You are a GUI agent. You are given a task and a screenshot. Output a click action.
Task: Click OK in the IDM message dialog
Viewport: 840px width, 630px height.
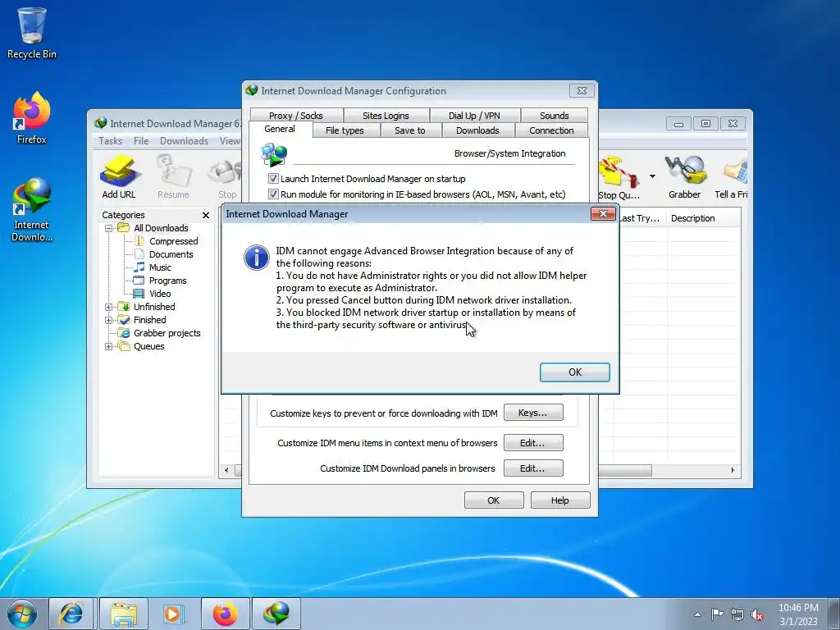coord(574,372)
